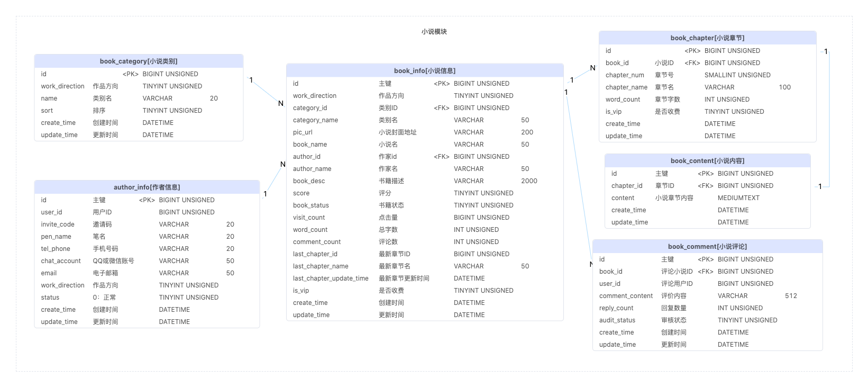Screen dimensions: 868x387
Task: Click the tel_phone field row
Action: tap(147, 249)
